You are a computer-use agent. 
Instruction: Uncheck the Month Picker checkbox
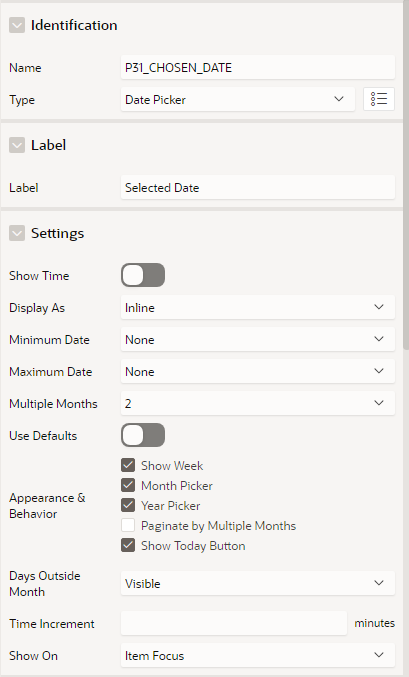click(x=128, y=485)
